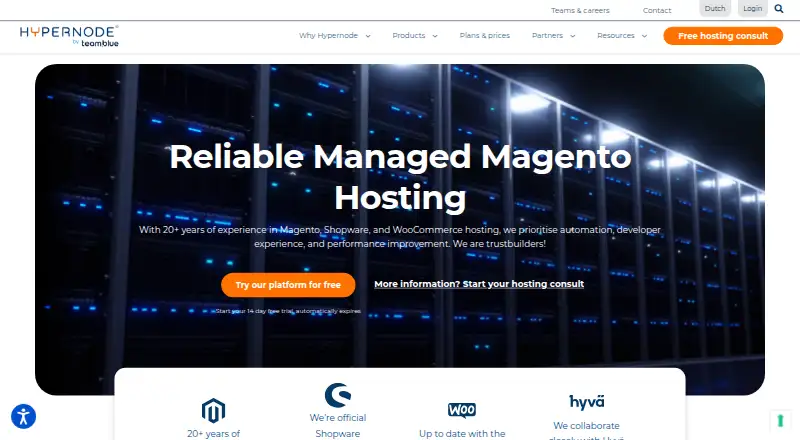Click the 14 day free trial note
The image size is (800, 440).
click(288, 311)
